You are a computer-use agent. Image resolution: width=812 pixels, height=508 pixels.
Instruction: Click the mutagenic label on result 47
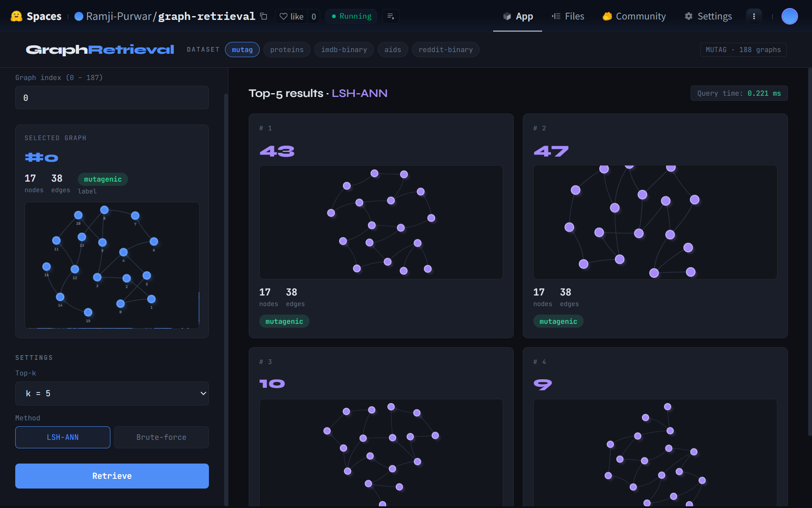pos(558,321)
